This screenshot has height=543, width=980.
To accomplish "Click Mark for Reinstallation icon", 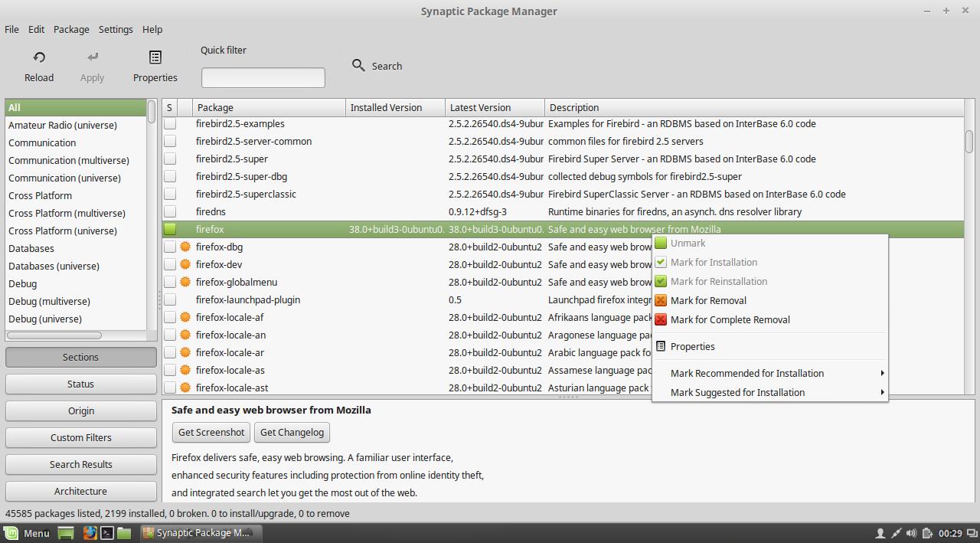I will tap(661, 281).
